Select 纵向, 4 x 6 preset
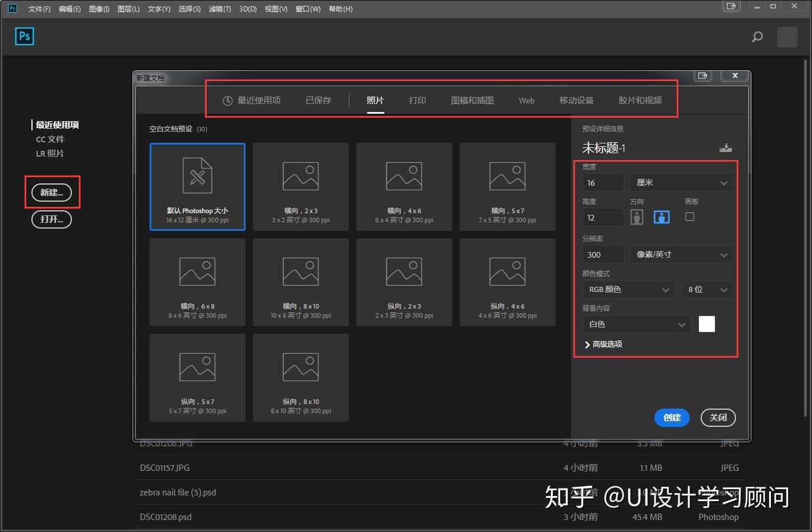Screen dimensions: 812x532 508,282
